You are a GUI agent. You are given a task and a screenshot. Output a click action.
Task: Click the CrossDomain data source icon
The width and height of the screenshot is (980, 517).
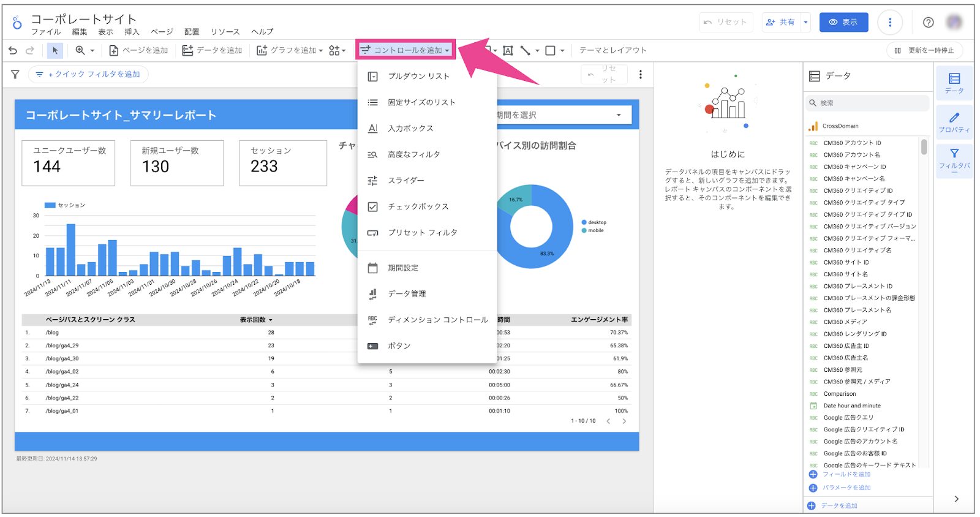(813, 126)
